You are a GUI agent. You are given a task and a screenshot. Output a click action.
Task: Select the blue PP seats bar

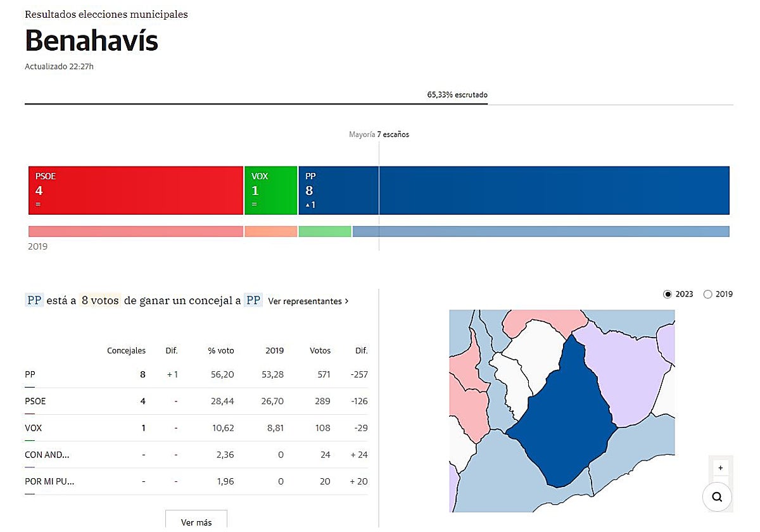point(513,190)
